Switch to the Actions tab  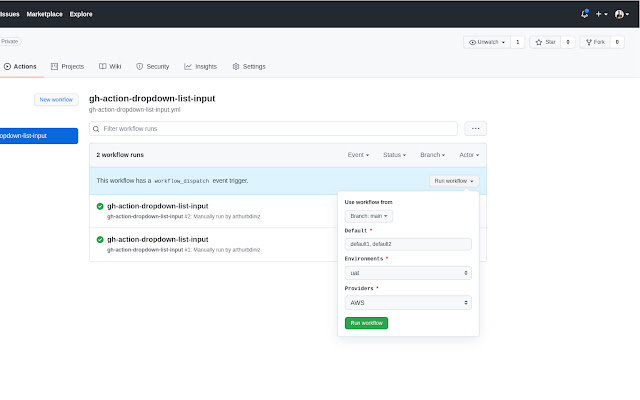coord(20,67)
